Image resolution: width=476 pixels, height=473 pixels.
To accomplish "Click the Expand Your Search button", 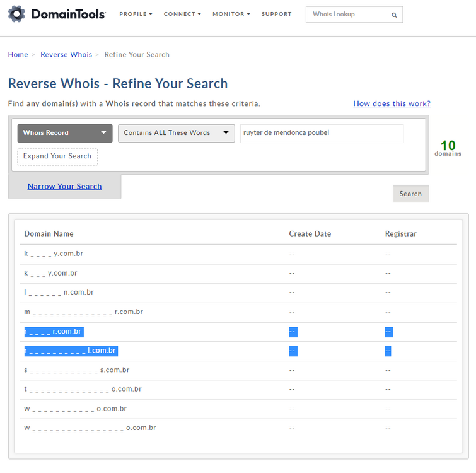I will click(57, 156).
